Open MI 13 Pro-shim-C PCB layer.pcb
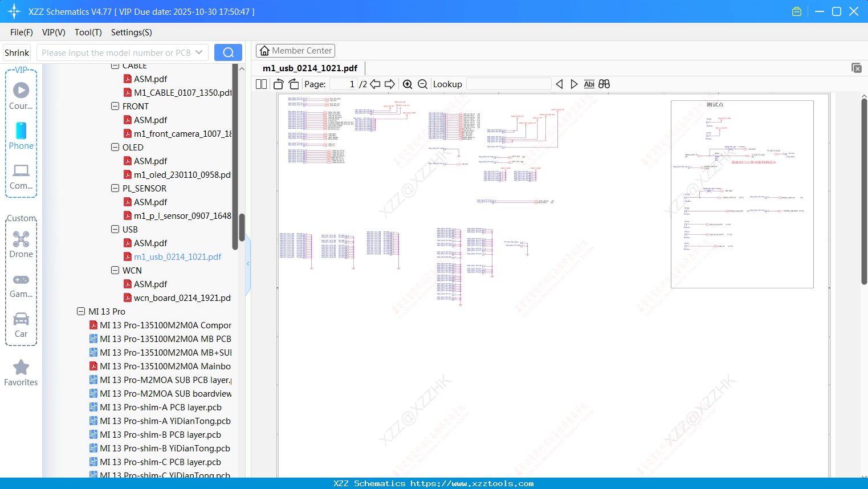The width and height of the screenshot is (868, 489). (156, 462)
